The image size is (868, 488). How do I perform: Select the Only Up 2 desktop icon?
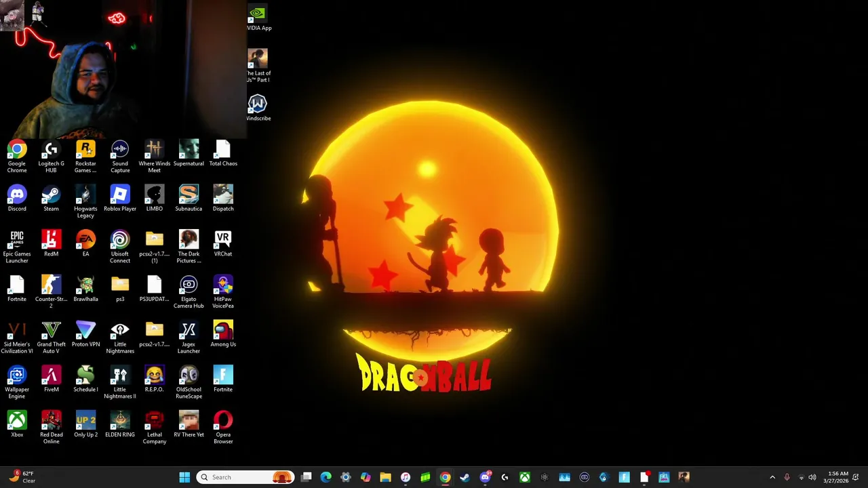(85, 424)
